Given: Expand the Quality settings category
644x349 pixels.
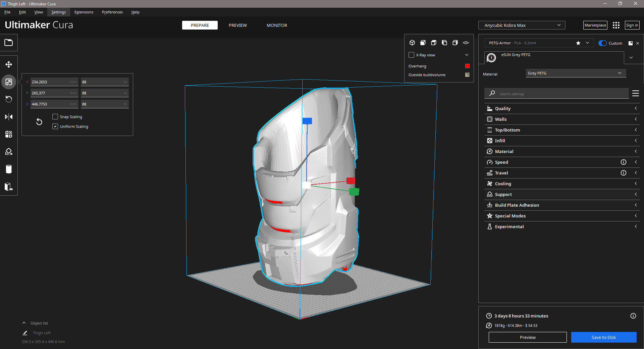Looking at the screenshot, I should 562,108.
